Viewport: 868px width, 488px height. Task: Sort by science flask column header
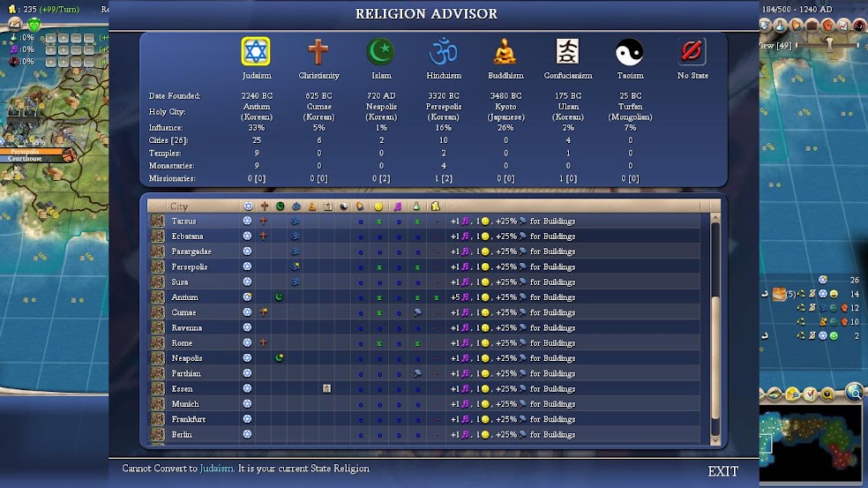[x=416, y=206]
